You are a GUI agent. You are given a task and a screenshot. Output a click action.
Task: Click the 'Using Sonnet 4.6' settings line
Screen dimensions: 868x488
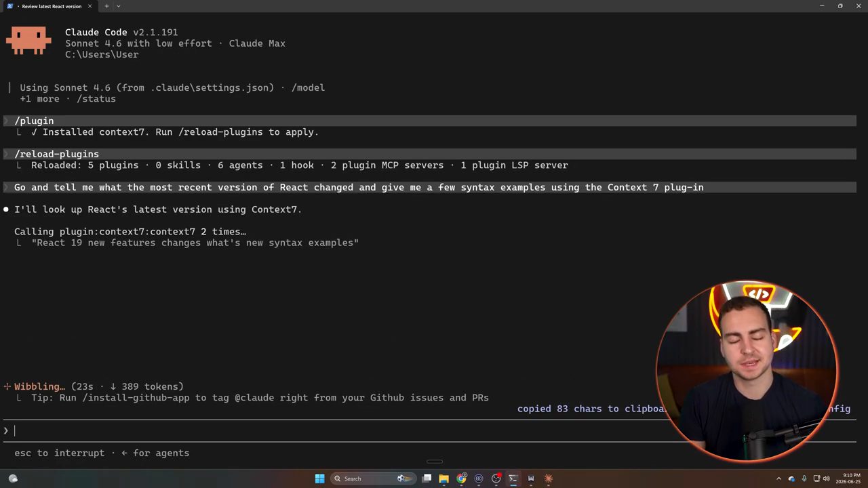tap(172, 87)
